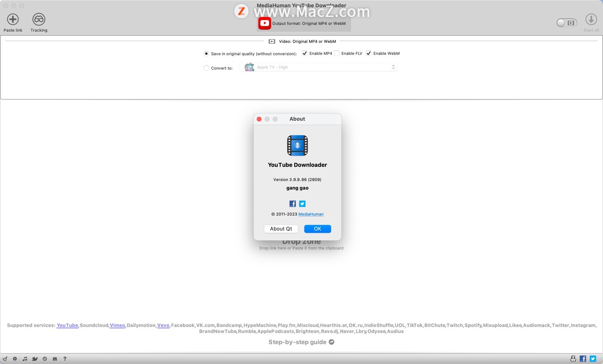Click the red YouTube output format icon
The width and height of the screenshot is (603, 364).
coord(264,23)
